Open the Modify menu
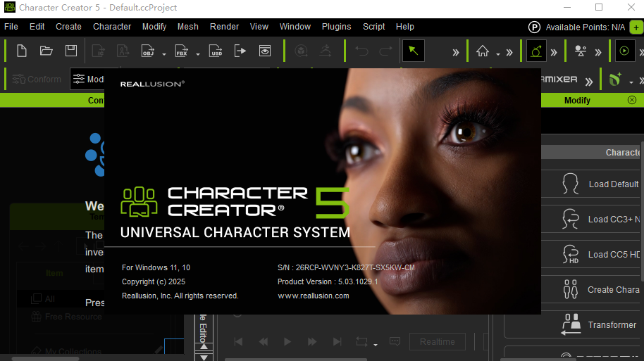Viewport: 644px width, 361px height. pos(154,27)
